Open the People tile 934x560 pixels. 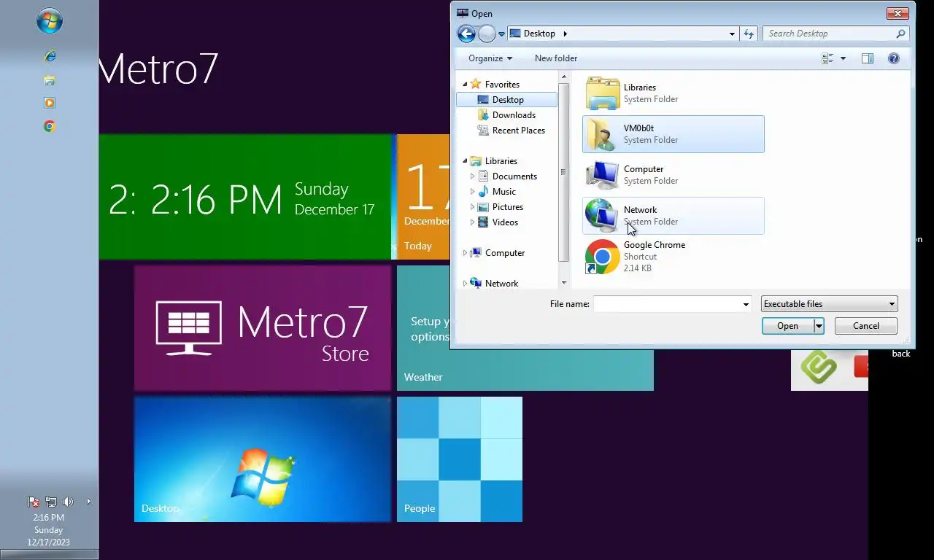tap(460, 459)
